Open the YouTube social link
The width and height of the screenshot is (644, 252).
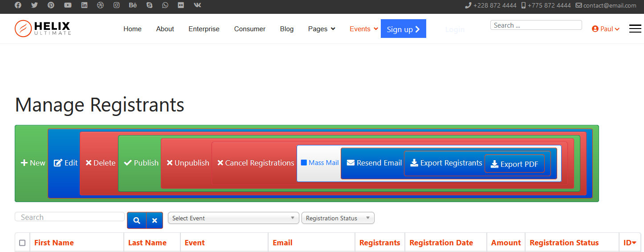(x=68, y=5)
